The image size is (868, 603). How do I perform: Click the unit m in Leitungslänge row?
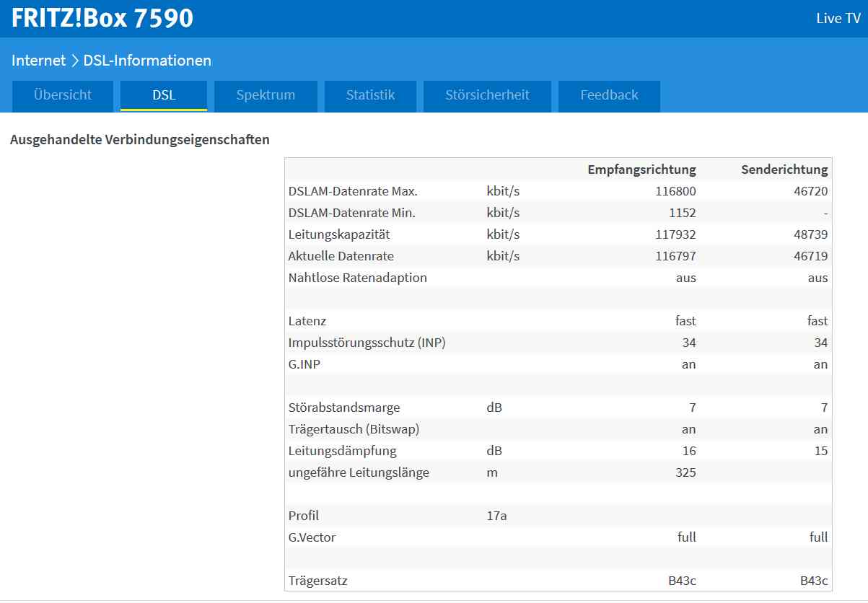(492, 472)
